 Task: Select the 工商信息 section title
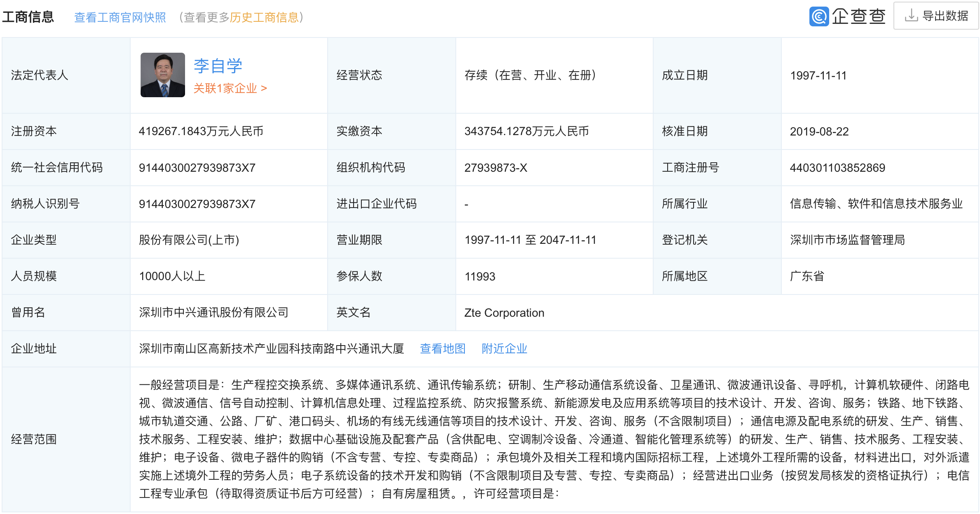click(28, 17)
